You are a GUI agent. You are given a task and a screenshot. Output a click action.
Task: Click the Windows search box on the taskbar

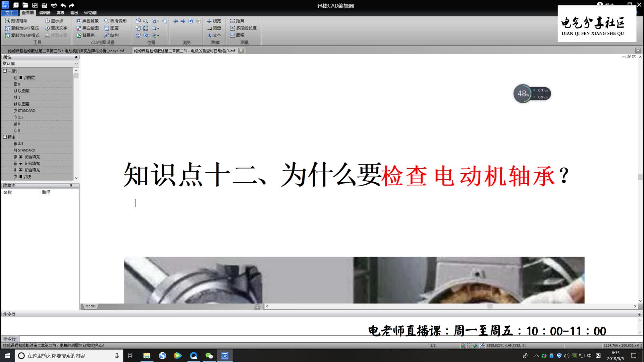coord(69,356)
